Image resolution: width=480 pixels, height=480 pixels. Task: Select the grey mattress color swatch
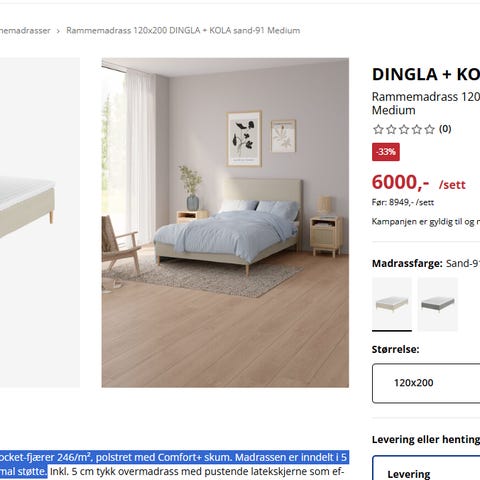coord(438,304)
